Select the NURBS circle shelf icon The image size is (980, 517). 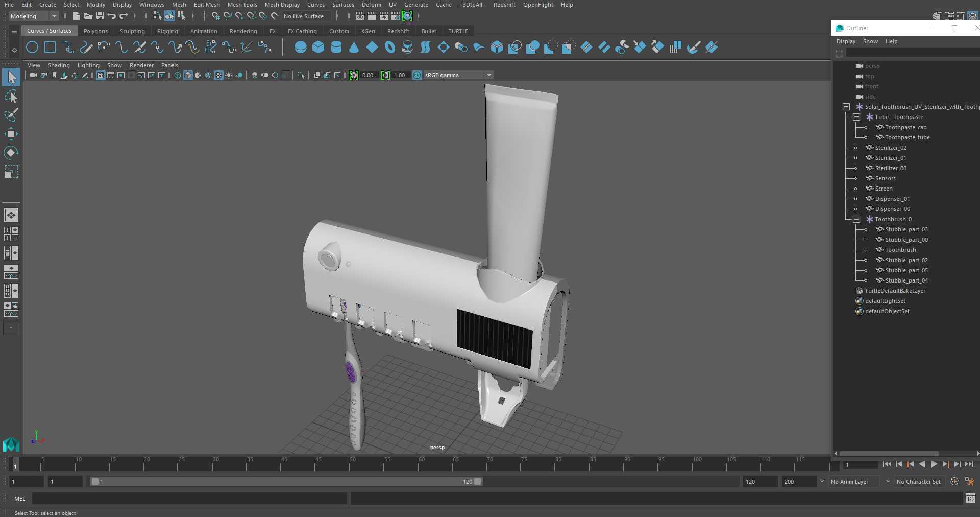point(32,48)
